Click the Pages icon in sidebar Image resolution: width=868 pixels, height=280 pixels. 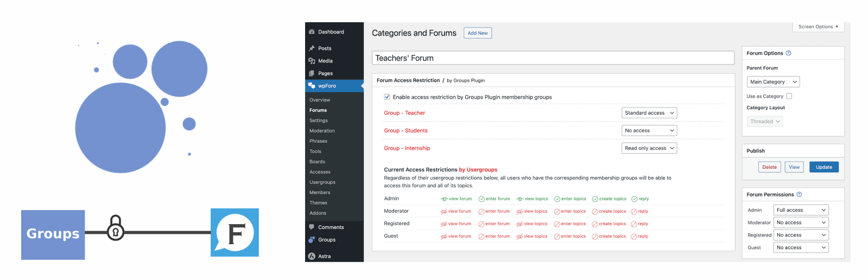coord(312,73)
